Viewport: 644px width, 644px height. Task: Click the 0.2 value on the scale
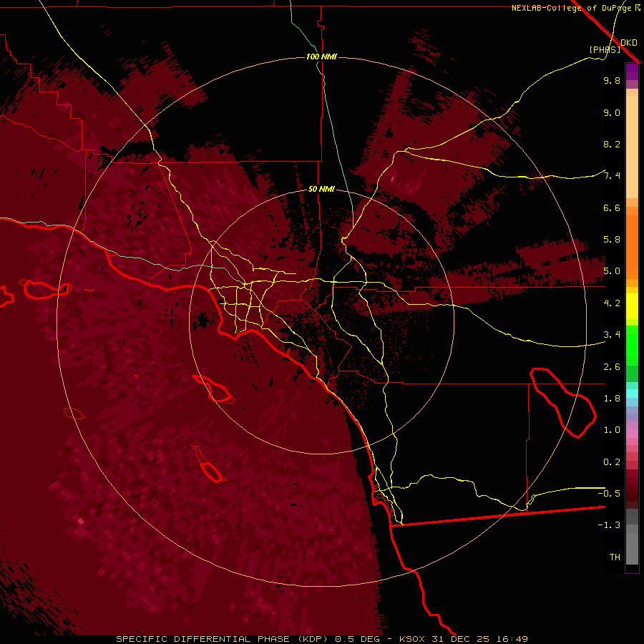click(x=612, y=462)
